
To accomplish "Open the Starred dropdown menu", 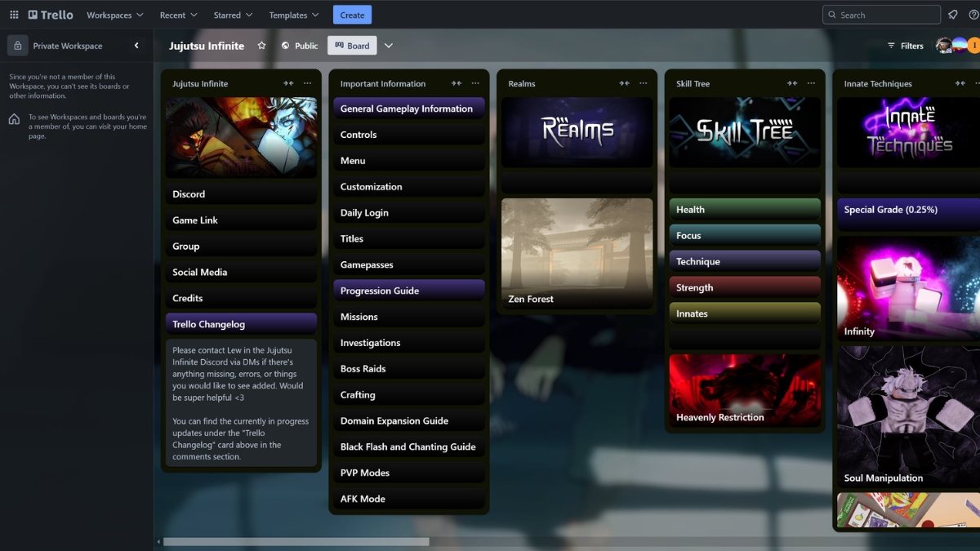I will pos(233,15).
